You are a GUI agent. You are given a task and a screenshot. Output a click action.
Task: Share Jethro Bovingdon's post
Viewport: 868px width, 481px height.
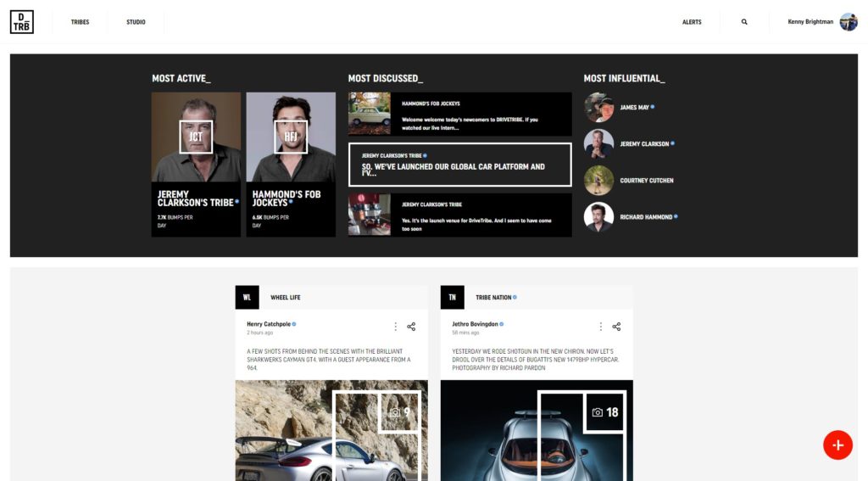[616, 327]
